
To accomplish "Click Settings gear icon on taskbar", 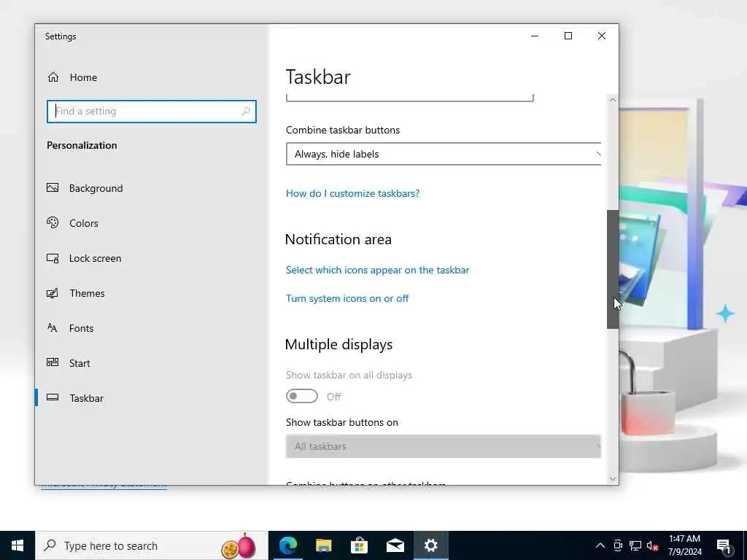I will pyautogui.click(x=430, y=545).
